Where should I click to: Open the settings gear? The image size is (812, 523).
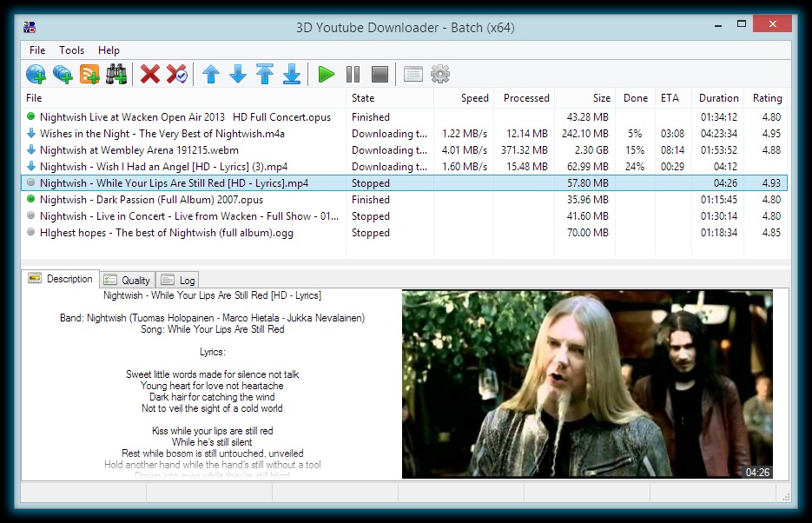tap(439, 74)
